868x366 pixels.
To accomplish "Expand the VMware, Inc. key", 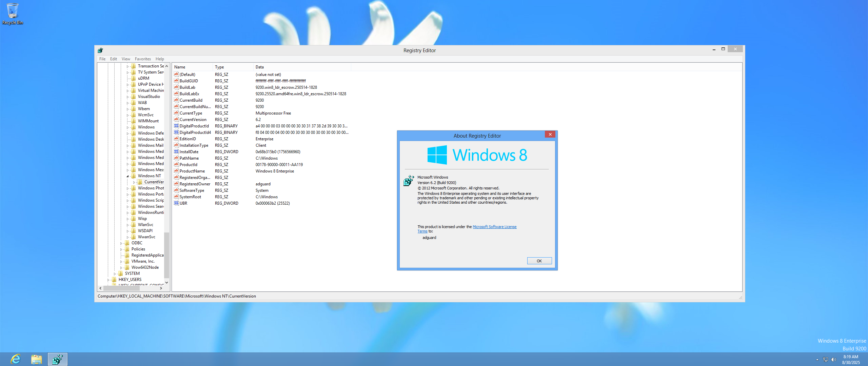I will [x=121, y=262].
